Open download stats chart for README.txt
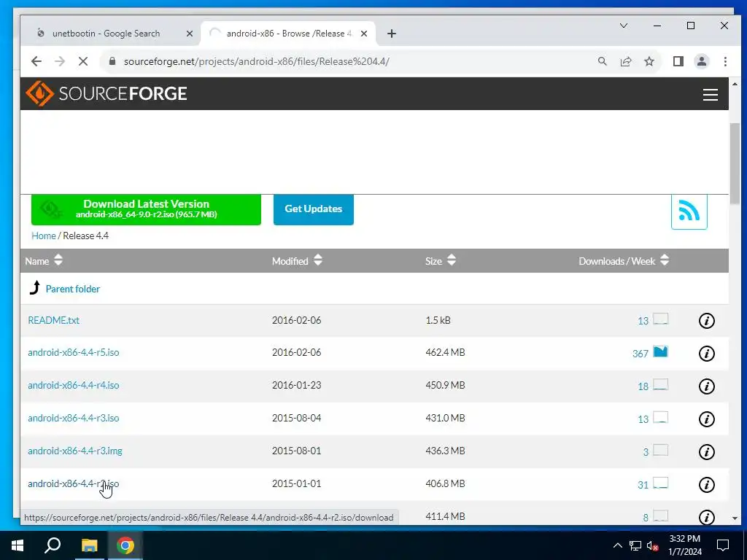 [660, 319]
